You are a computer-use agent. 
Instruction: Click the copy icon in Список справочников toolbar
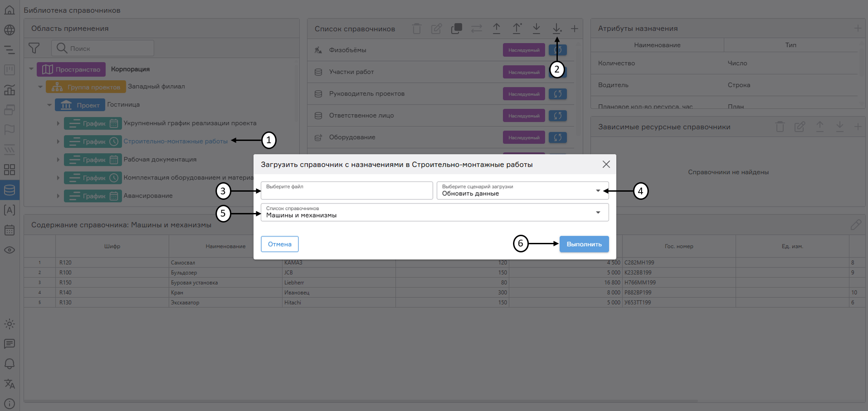pos(456,29)
